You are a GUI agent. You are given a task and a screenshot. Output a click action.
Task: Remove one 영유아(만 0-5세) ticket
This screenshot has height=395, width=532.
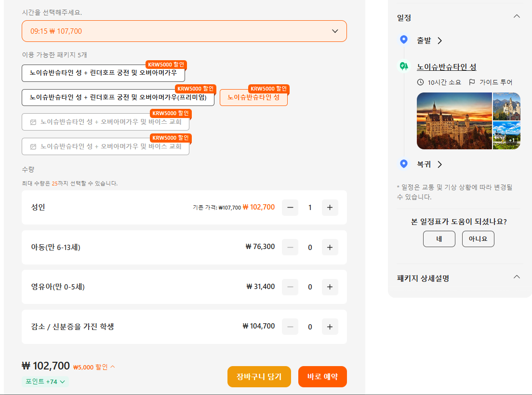click(x=290, y=287)
